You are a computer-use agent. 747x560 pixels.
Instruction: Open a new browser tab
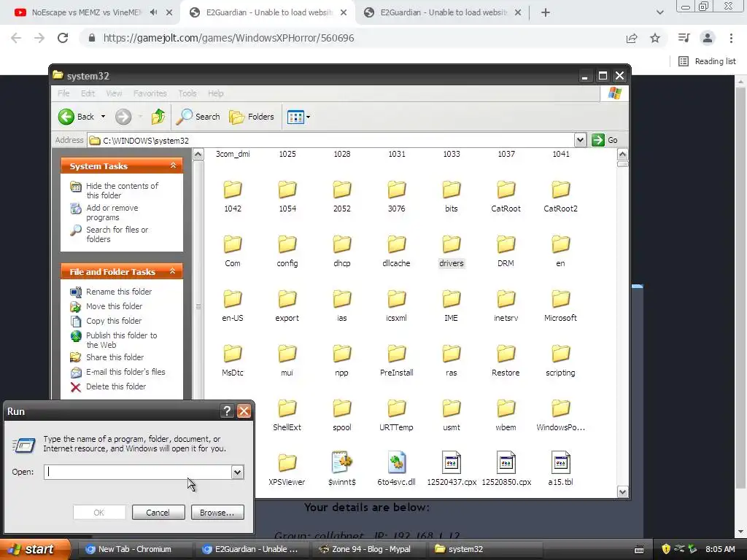pyautogui.click(x=546, y=12)
